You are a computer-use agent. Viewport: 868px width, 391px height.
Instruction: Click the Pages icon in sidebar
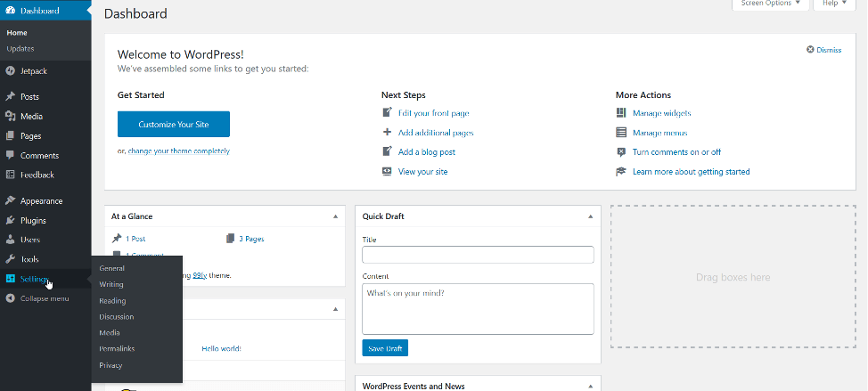pyautogui.click(x=10, y=135)
